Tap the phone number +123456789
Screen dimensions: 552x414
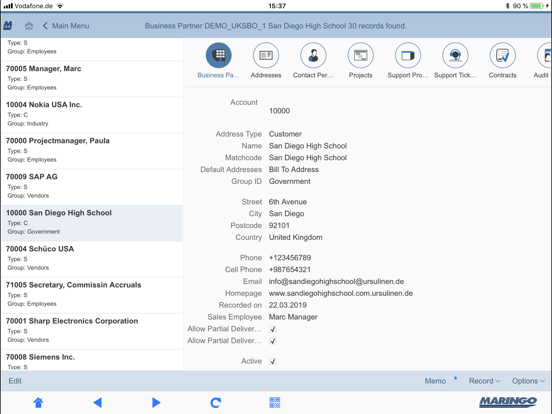[290, 258]
